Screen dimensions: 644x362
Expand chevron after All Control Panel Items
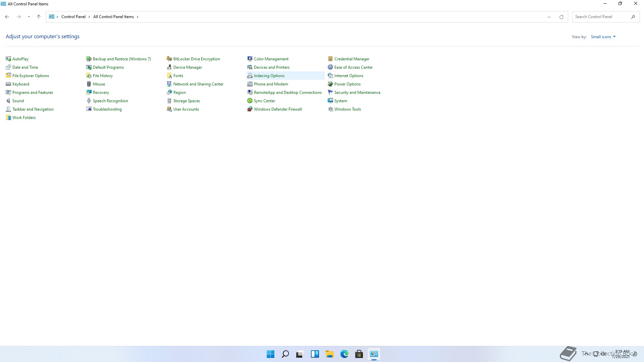point(138,17)
